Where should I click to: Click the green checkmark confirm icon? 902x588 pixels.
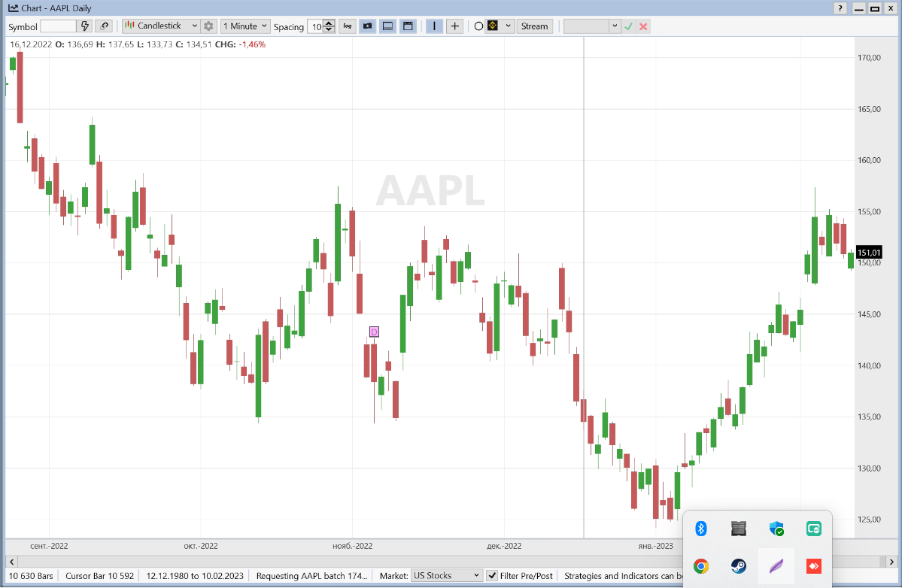pos(629,26)
